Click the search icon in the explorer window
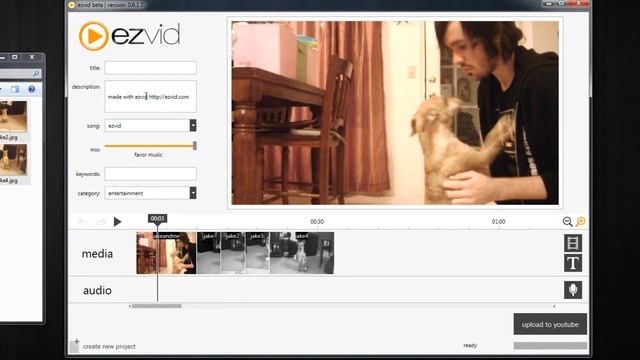Image resolution: width=640 pixels, height=360 pixels. pyautogui.click(x=36, y=73)
